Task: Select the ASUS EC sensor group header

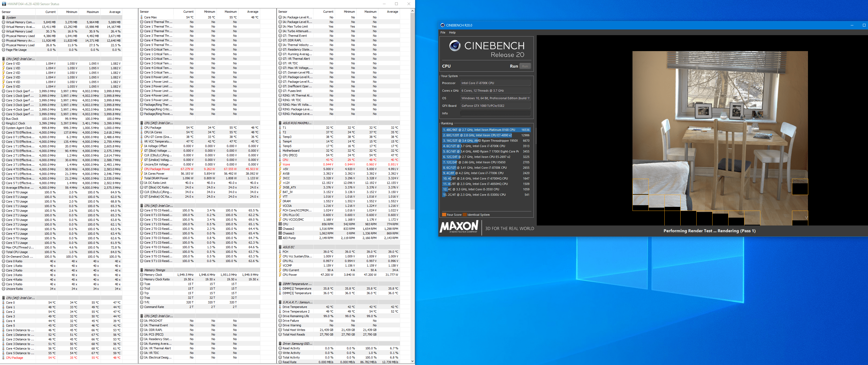Action: click(339, 247)
